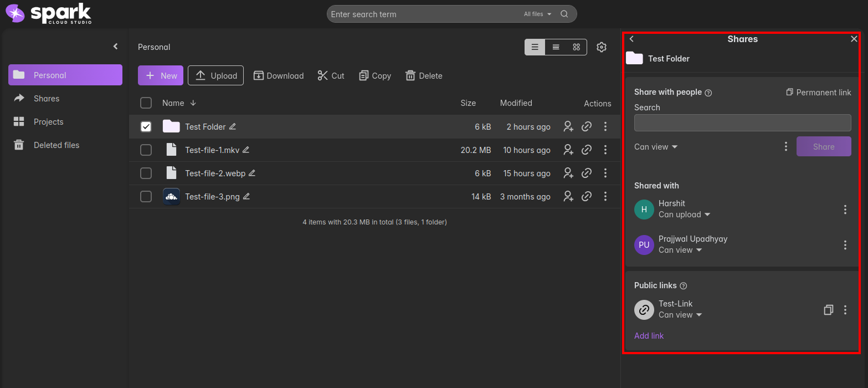
Task: Tick the checkbox for Test-file-1.mkv
Action: [x=146, y=150]
